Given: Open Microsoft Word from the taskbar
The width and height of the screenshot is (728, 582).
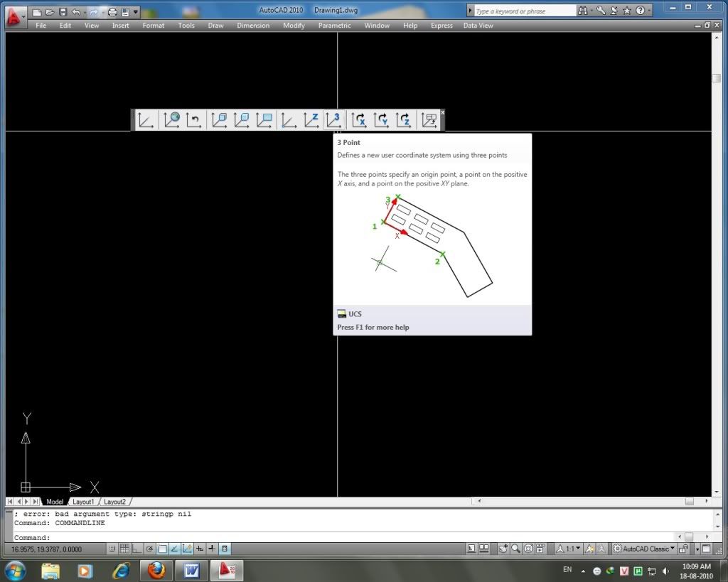Looking at the screenshot, I should (x=191, y=570).
